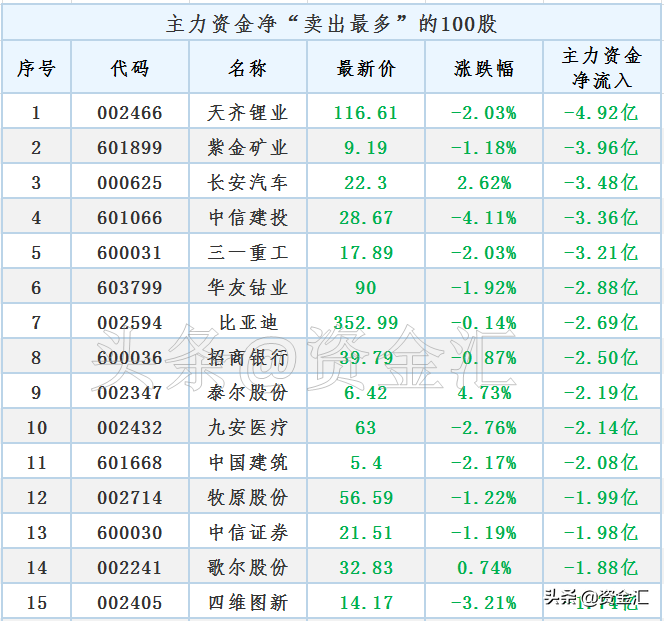Viewport: 664px width, 621px height.
Task: Select stock code 000625
Action: coord(130,183)
